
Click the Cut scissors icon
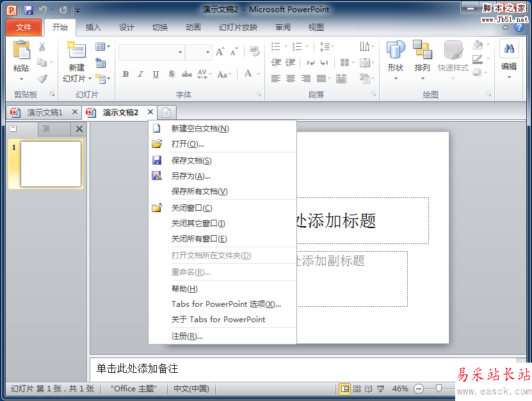pos(42,47)
